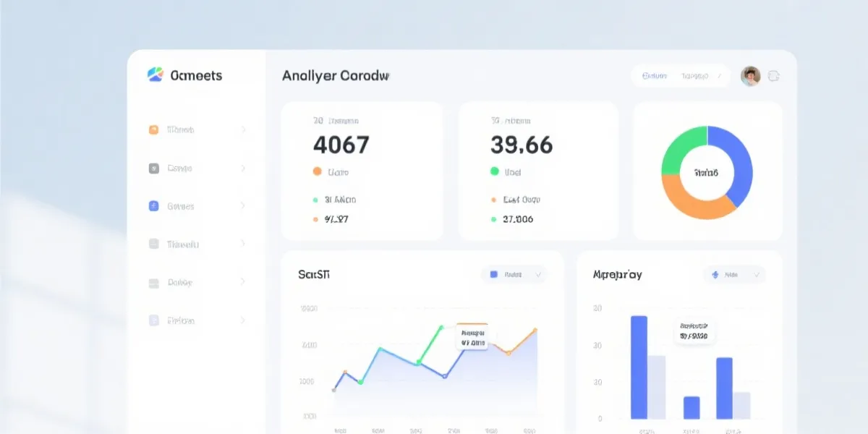868x434 pixels.
Task: Toggle the large green legend dot under 39.66
Action: pyautogui.click(x=495, y=172)
